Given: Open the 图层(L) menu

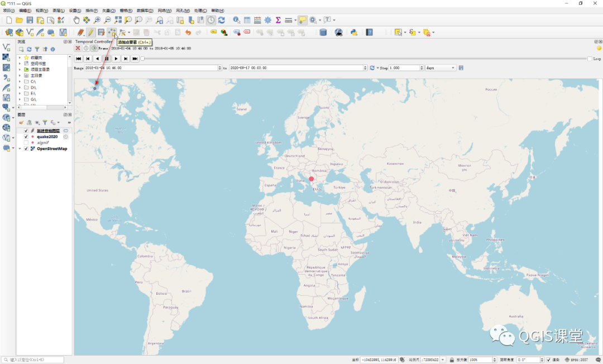Looking at the screenshot, I should click(59, 11).
